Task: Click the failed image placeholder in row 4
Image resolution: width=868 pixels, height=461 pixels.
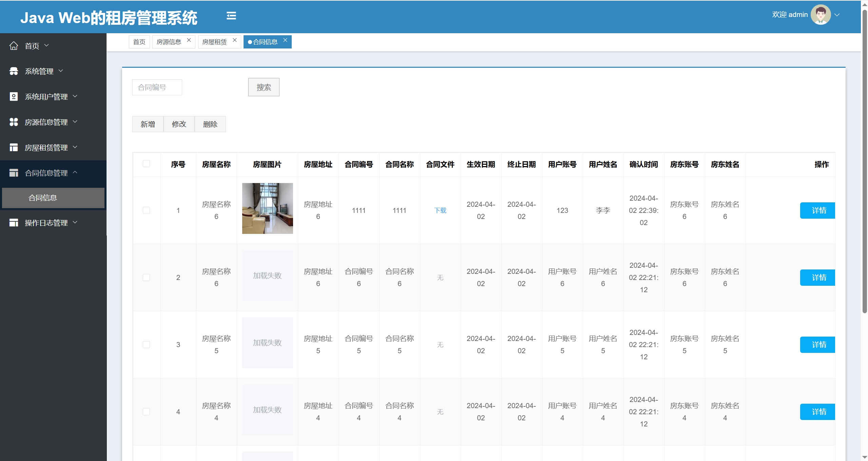Action: pyautogui.click(x=267, y=410)
